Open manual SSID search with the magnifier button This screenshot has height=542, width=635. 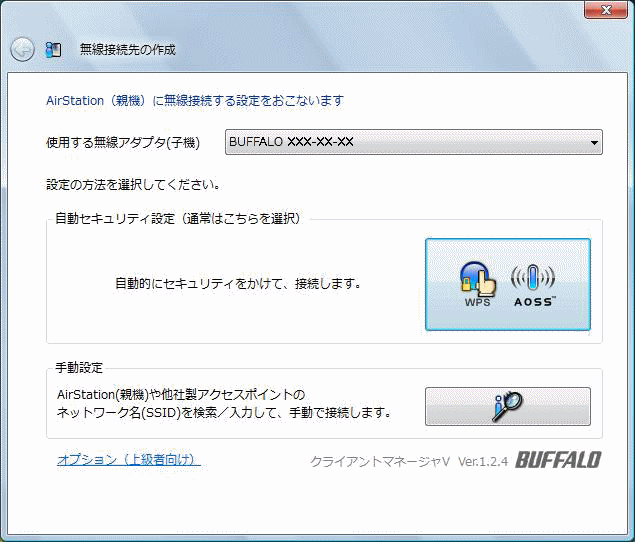508,406
